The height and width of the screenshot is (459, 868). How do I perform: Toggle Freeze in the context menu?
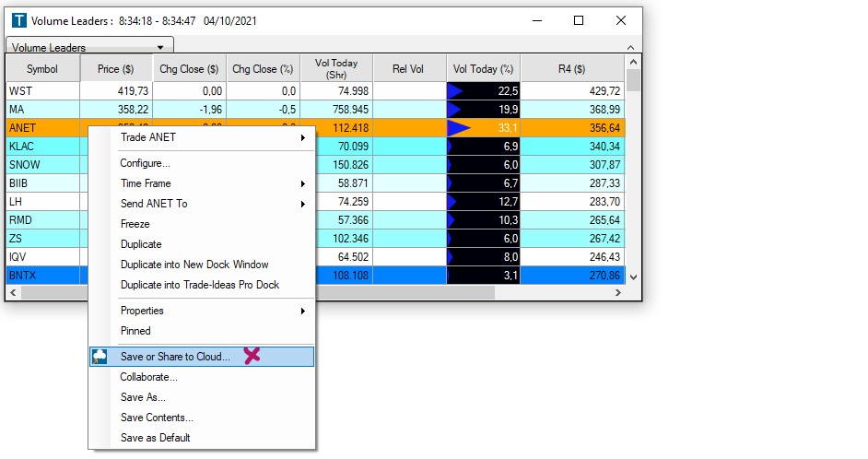click(x=135, y=224)
